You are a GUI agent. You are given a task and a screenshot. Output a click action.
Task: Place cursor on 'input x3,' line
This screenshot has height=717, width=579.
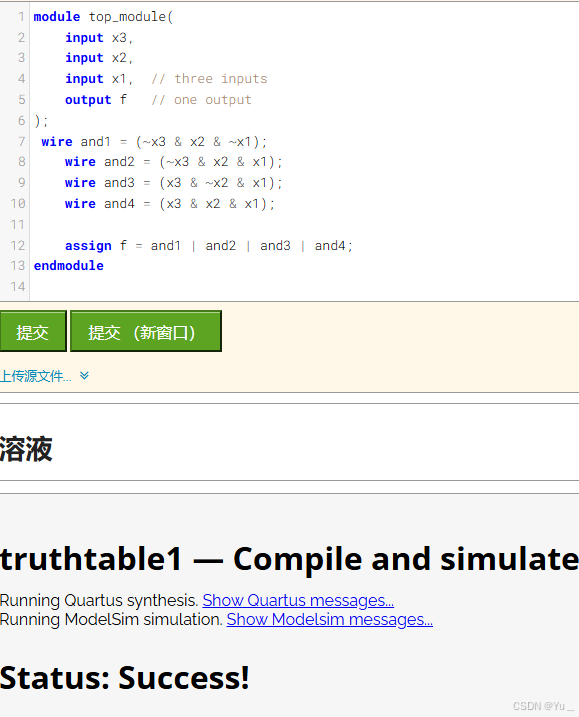point(99,37)
